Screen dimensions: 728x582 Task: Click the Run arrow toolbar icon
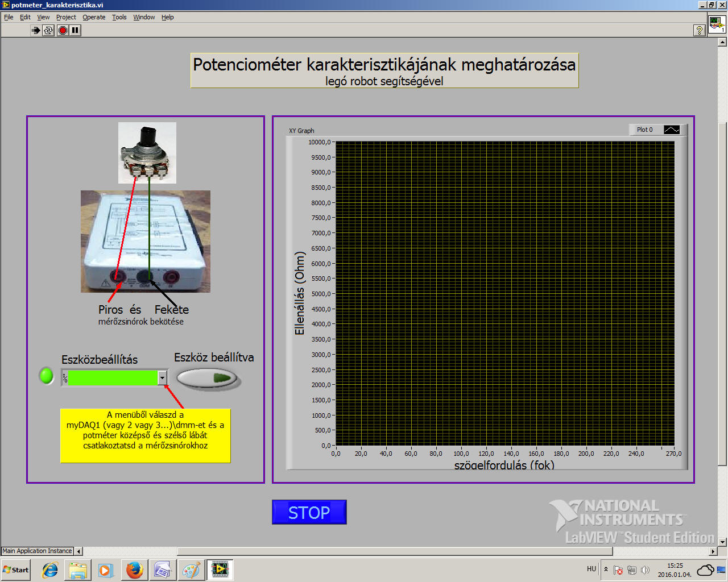tap(36, 30)
